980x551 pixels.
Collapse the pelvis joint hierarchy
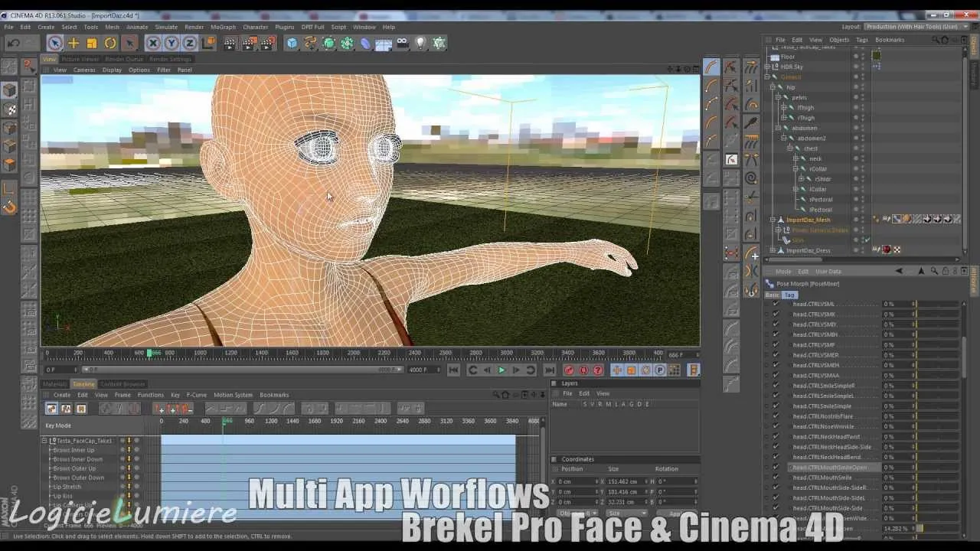point(777,97)
